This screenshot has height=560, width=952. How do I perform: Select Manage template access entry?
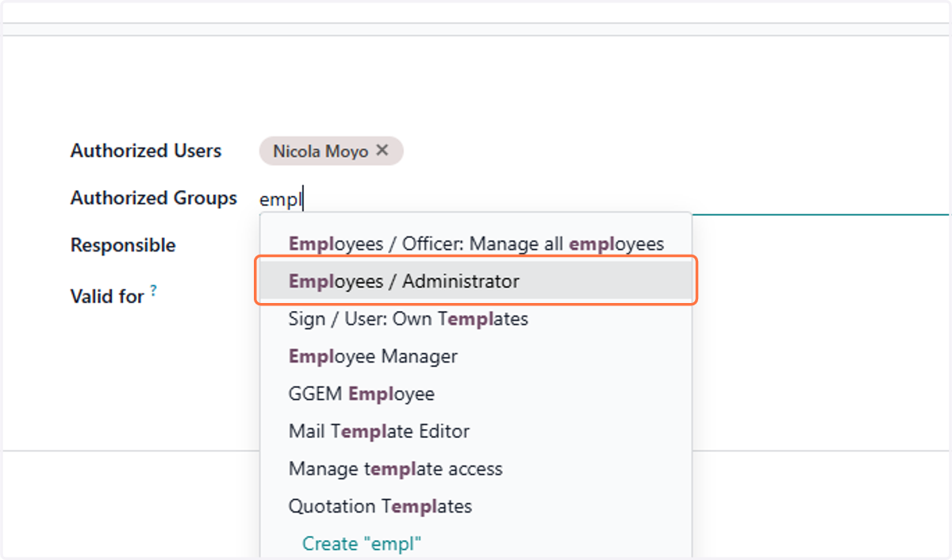(x=476, y=469)
